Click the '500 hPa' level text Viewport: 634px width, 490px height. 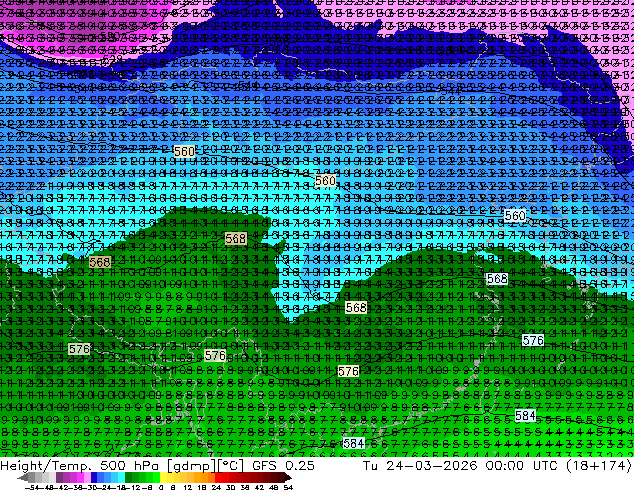click(131, 466)
